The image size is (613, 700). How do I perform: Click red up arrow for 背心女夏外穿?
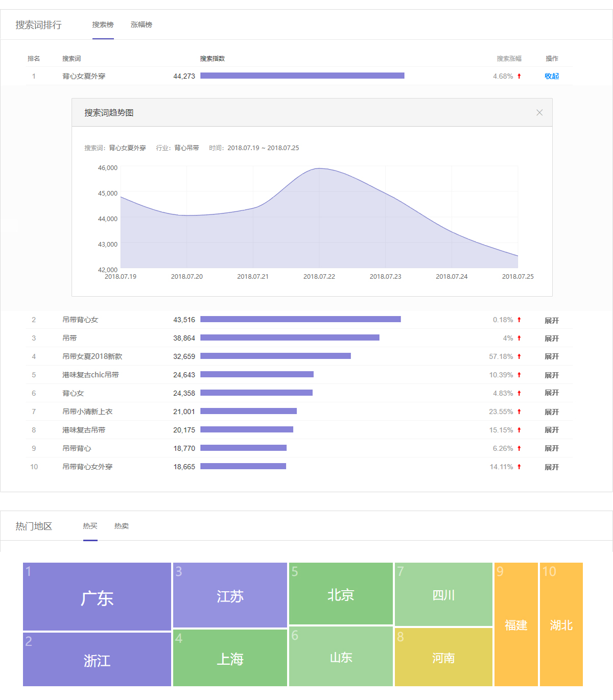[519, 76]
